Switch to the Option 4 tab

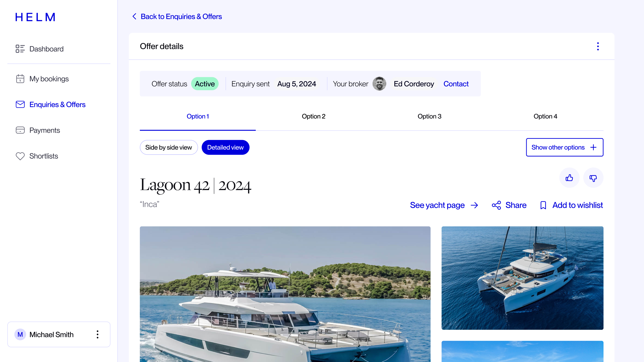(x=545, y=116)
